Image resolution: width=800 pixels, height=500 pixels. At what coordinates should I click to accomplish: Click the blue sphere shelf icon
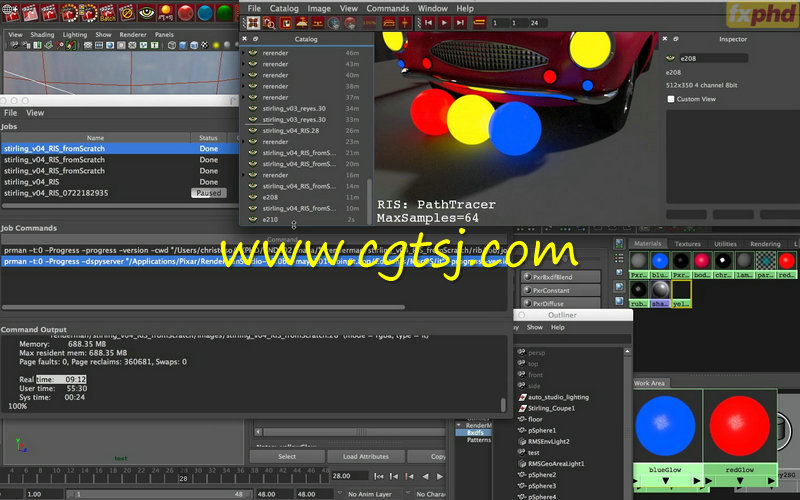[205, 12]
